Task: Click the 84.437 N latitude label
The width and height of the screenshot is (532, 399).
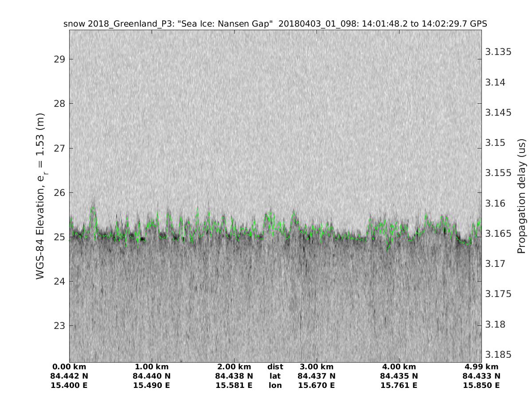Action: (x=317, y=376)
